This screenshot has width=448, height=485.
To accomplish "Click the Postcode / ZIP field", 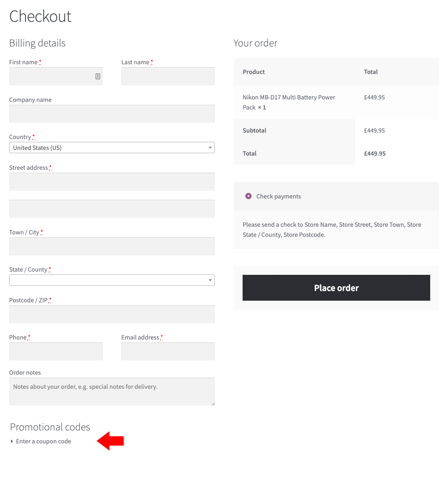I will tap(112, 314).
